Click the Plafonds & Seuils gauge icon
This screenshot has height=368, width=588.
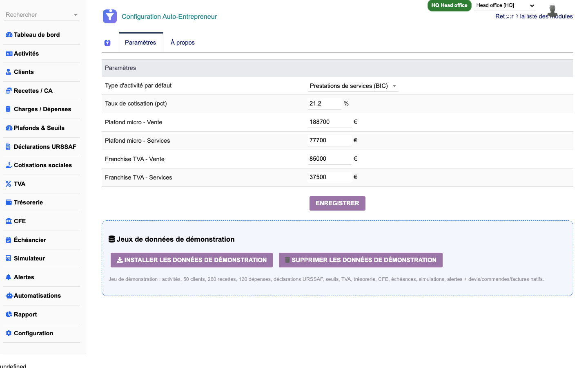(x=9, y=128)
